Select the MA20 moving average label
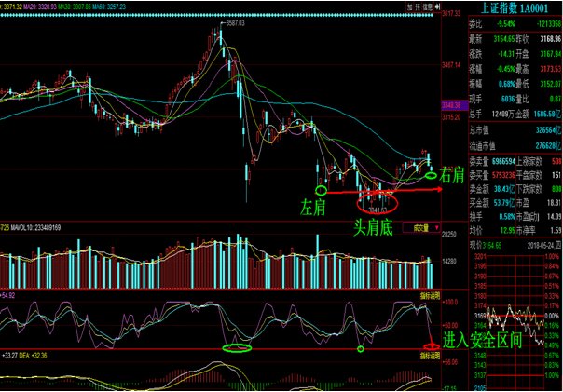563x392 pixels. 41,7
